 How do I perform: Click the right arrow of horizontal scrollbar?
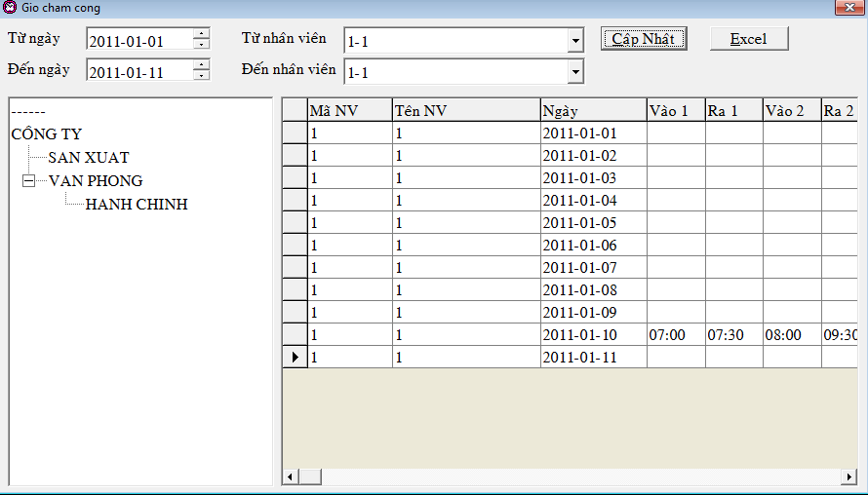pos(848,476)
